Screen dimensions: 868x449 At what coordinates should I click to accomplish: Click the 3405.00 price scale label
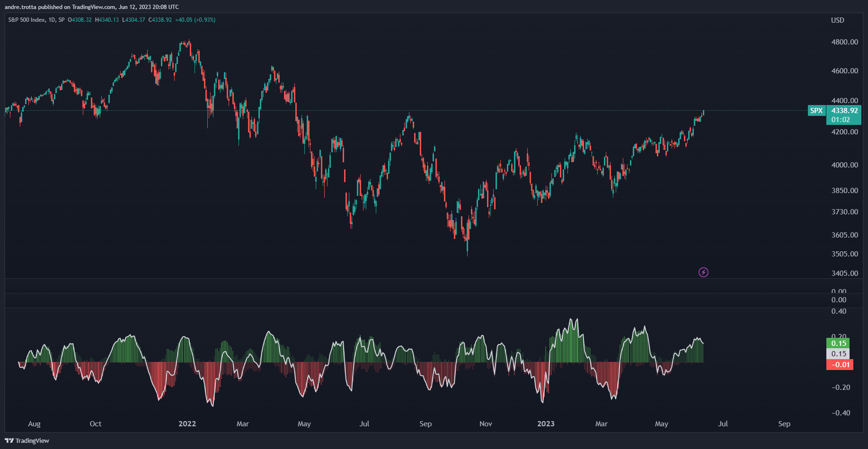[x=844, y=273]
